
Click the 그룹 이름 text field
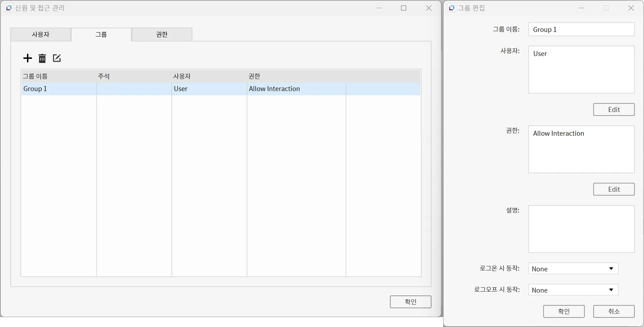[581, 29]
